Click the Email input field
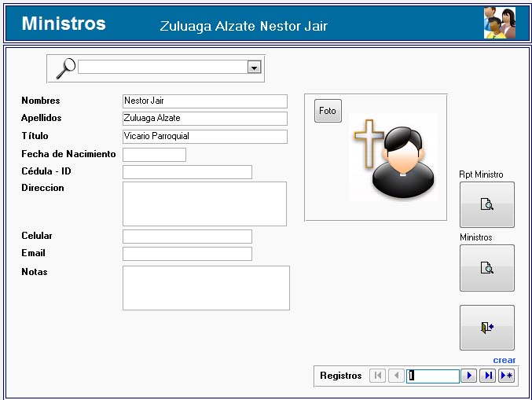 (187, 254)
